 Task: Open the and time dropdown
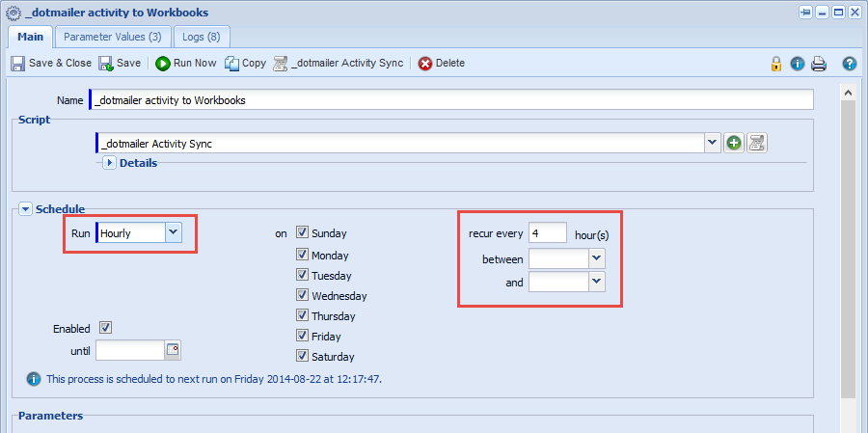tap(597, 282)
